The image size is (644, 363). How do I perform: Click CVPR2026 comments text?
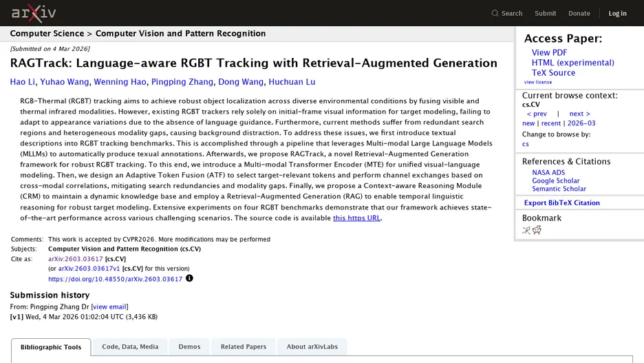(x=160, y=239)
